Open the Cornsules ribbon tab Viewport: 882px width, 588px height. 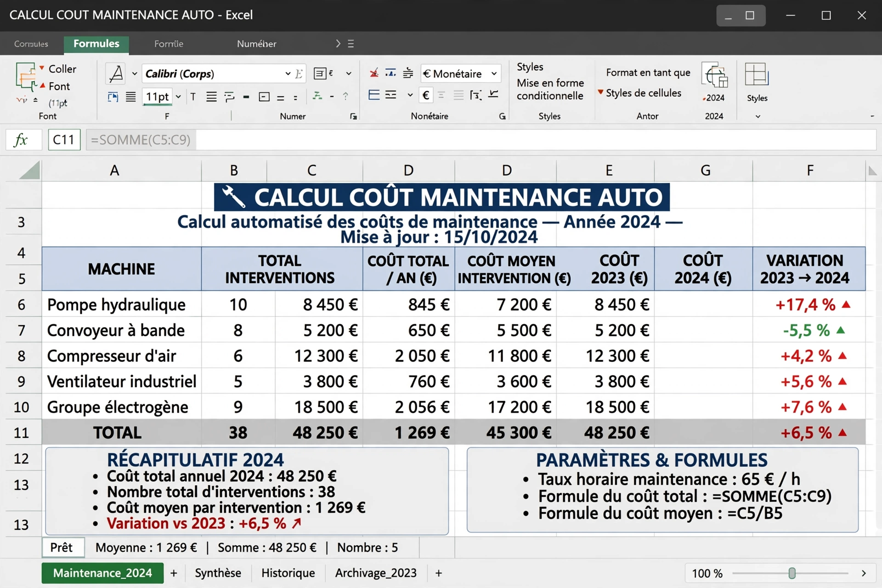click(x=31, y=44)
